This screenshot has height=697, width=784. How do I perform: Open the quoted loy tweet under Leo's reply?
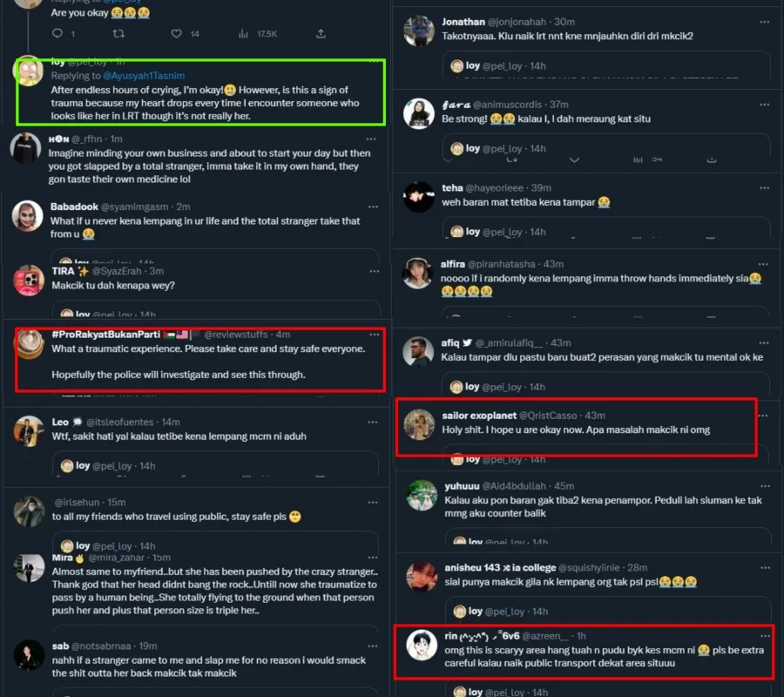tap(215, 464)
